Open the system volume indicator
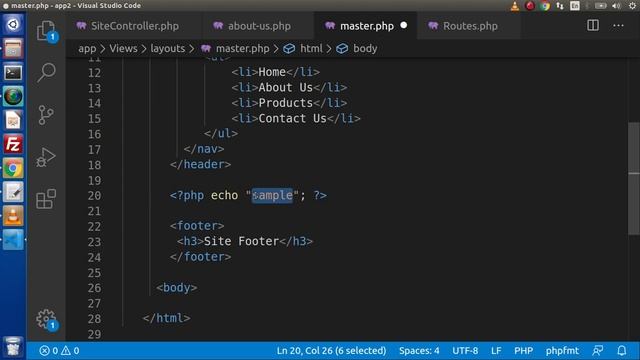The image size is (640, 360). click(616, 6)
